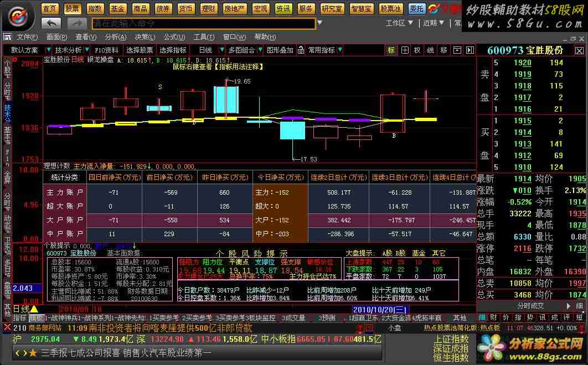Select the 1买卖参考 indicator tab
The image size is (588, 365).
[164, 318]
